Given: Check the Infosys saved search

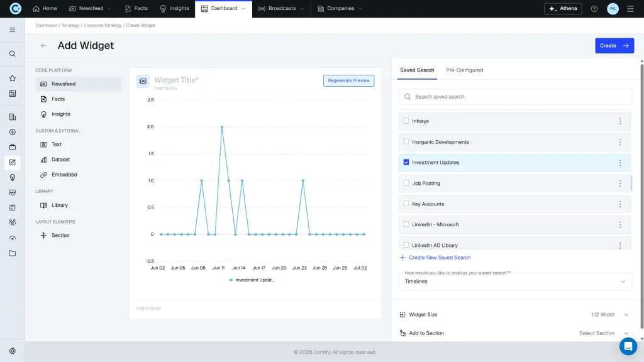Looking at the screenshot, I should point(406,121).
